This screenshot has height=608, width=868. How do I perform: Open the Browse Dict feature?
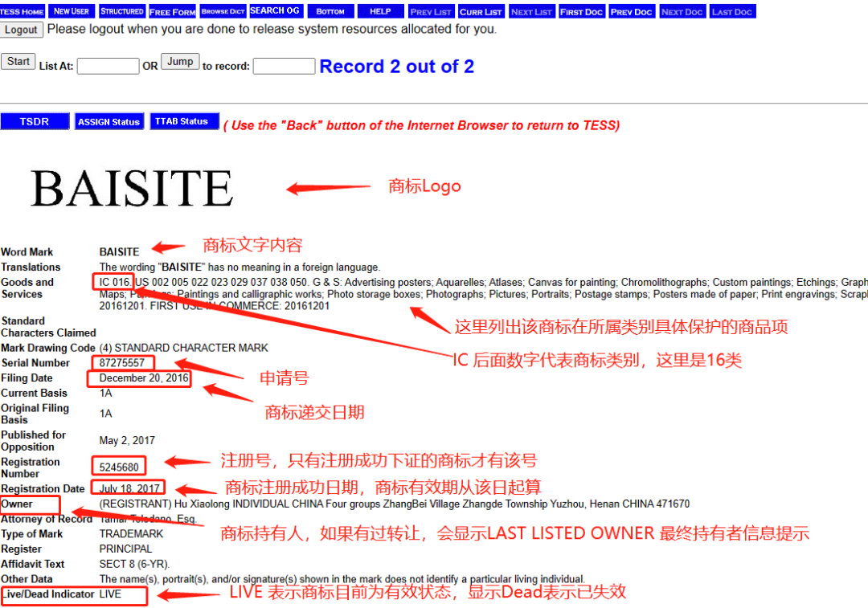click(x=223, y=10)
